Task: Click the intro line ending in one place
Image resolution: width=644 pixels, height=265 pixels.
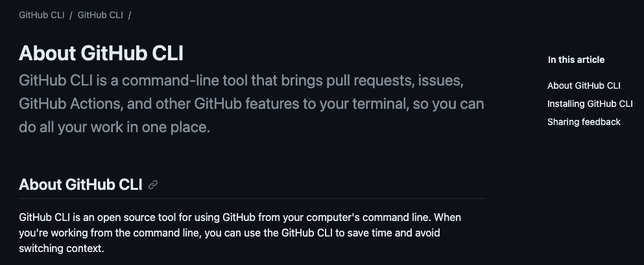Action: click(115, 127)
